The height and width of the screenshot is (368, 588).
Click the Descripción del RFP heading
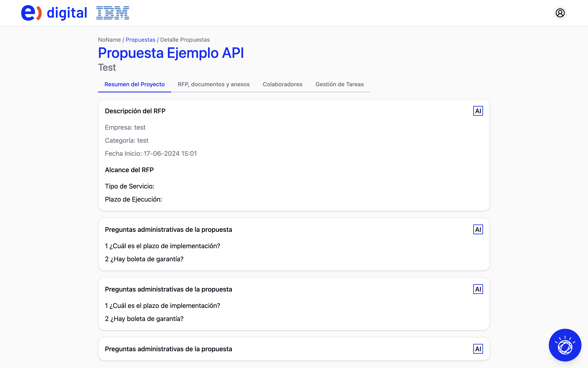(x=135, y=111)
